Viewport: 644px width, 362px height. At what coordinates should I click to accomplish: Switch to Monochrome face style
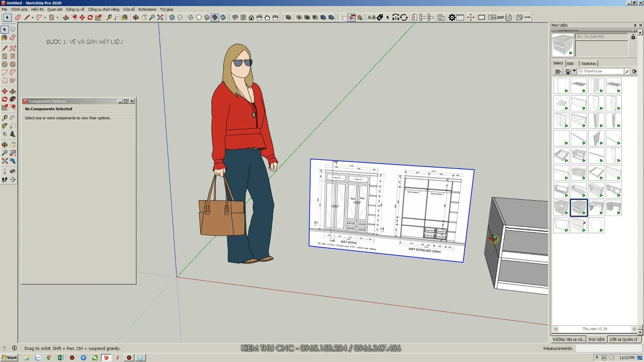click(223, 17)
